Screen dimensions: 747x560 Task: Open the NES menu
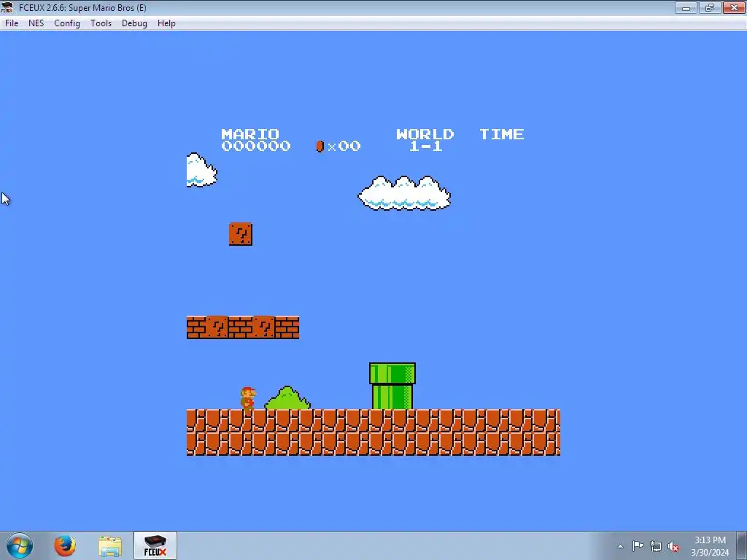coord(36,23)
